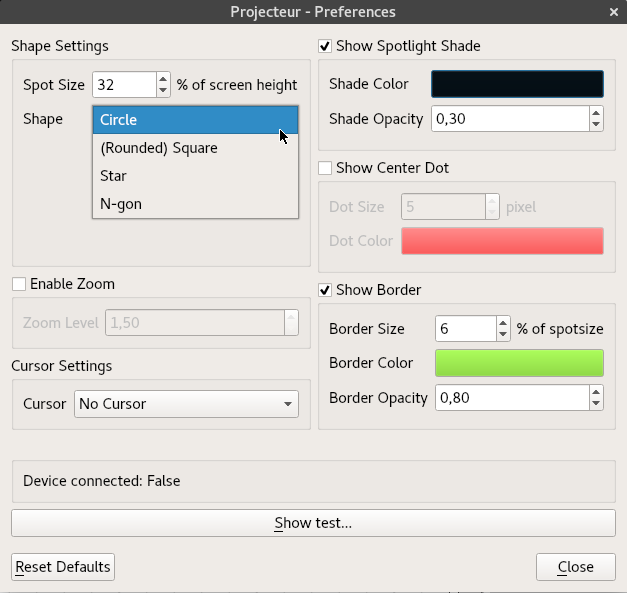The height and width of the screenshot is (593, 627).
Task: Click into the Shade Opacity field
Action: pos(510,119)
